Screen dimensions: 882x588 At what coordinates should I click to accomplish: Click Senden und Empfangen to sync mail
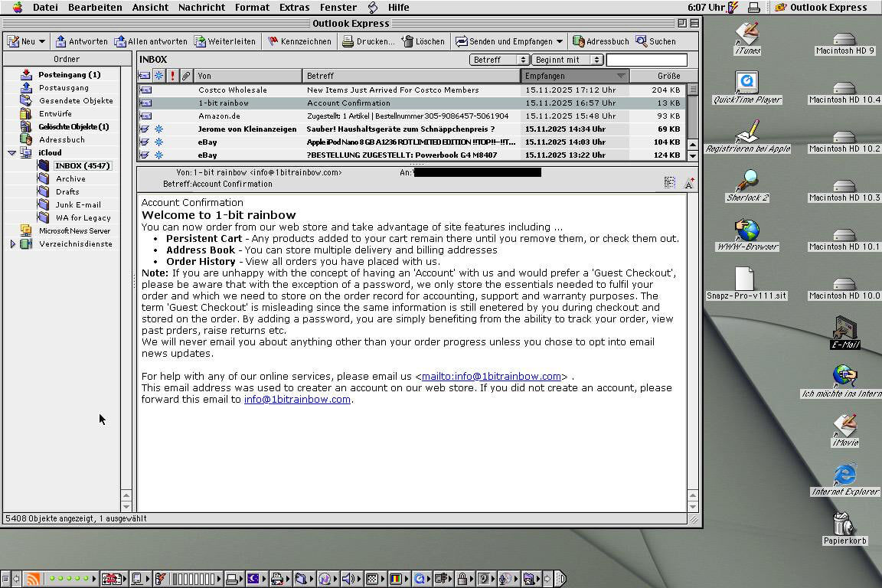coord(504,41)
